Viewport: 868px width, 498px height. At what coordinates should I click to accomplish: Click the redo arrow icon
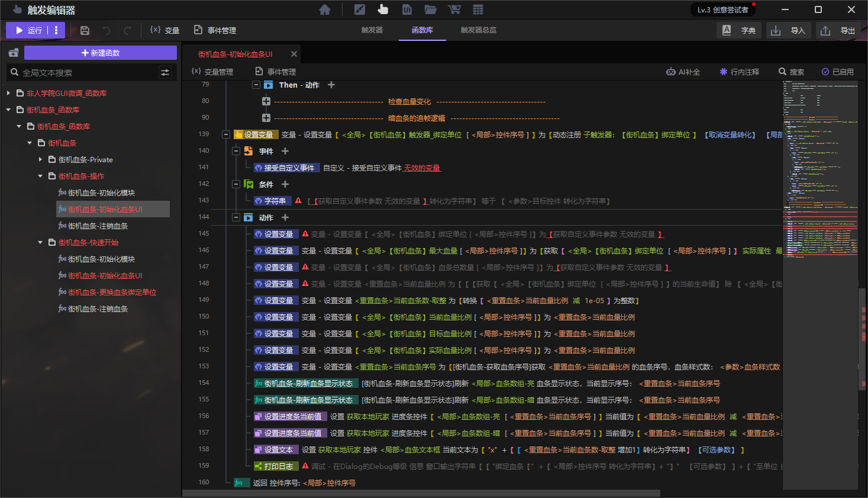click(128, 30)
